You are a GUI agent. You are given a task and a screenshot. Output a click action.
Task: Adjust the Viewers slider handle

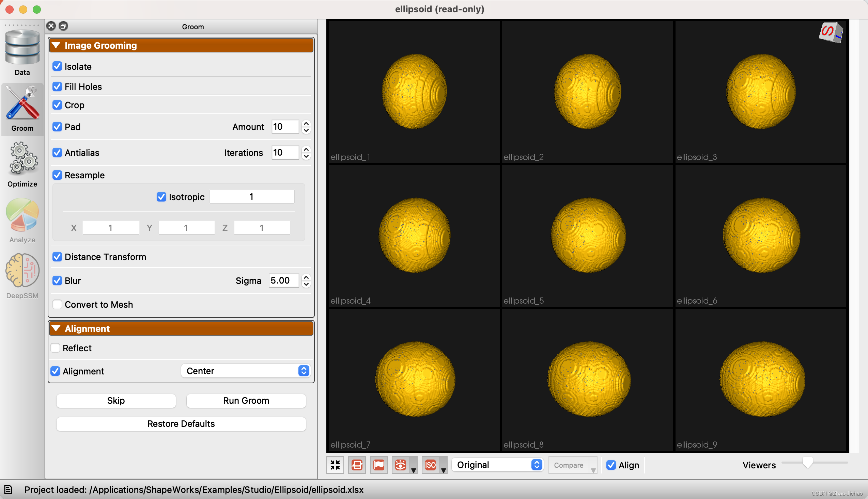[x=807, y=463]
